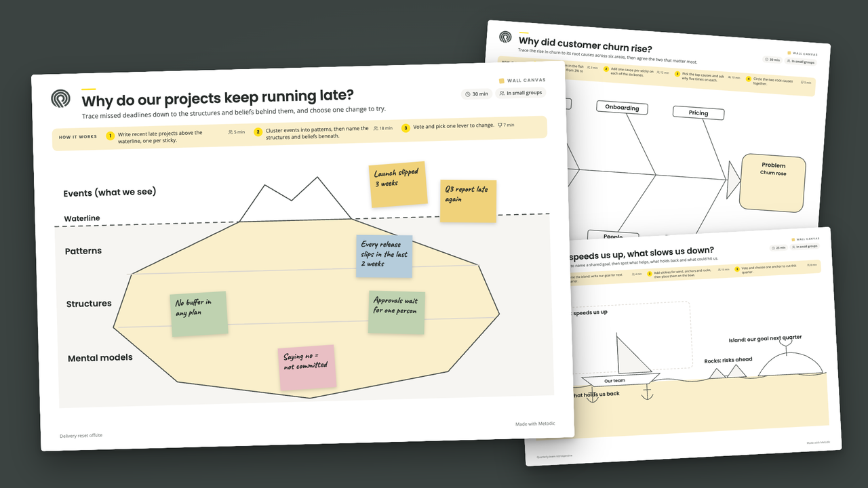868x488 pixels.
Task: Click the step 2 badge beside 'Add stickies for wind, anchors'
Action: (x=649, y=274)
